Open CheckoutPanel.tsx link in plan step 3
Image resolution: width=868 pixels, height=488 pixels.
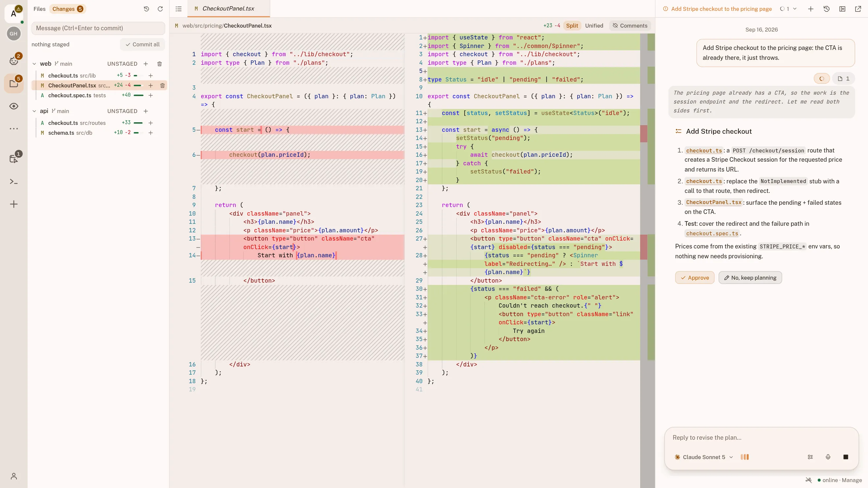(x=714, y=203)
